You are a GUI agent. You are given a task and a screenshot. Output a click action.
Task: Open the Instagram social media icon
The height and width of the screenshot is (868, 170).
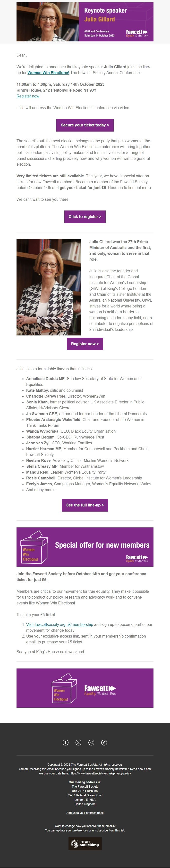[91, 743]
